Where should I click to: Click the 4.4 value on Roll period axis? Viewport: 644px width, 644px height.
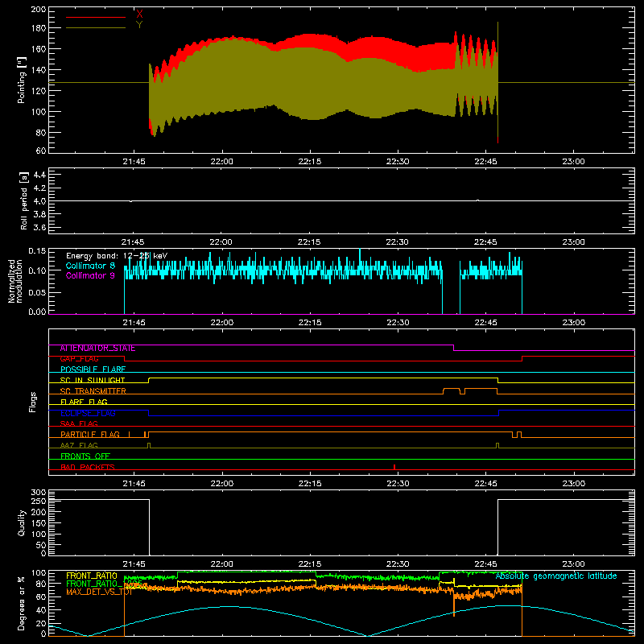39,175
